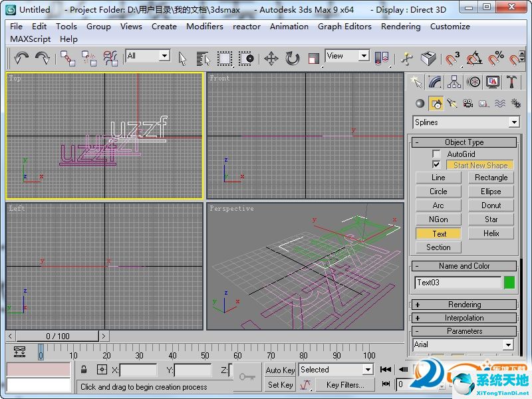Activate the Select and Rotate tool
Image resolution: width=532 pixels, height=399 pixels.
[x=293, y=58]
